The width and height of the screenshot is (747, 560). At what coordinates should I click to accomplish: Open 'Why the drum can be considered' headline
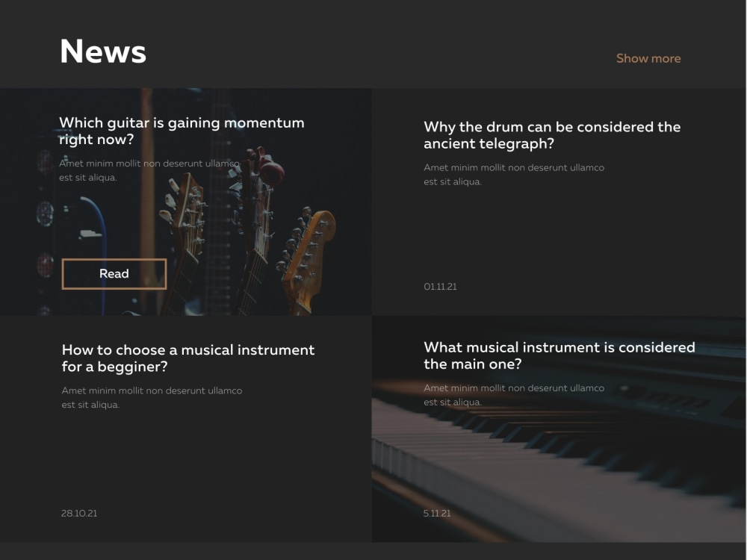552,135
